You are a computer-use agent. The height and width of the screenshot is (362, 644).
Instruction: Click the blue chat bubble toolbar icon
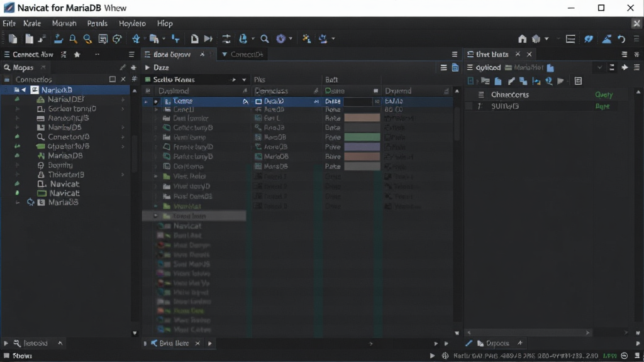(589, 38)
